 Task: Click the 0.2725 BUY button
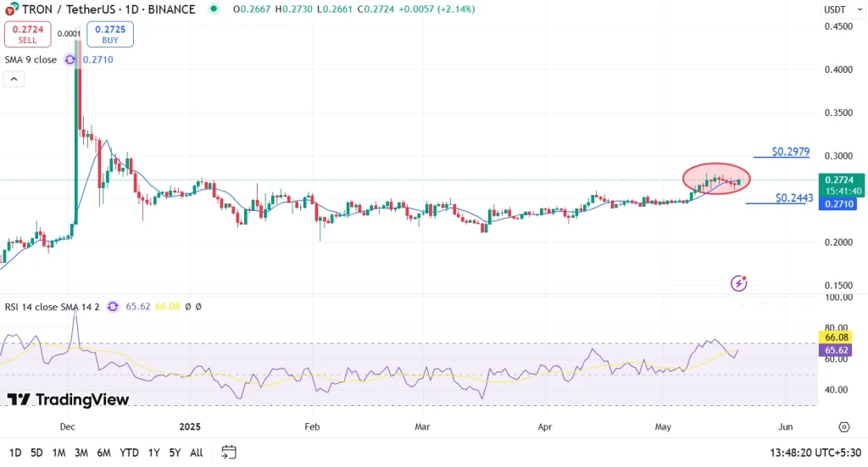click(110, 34)
